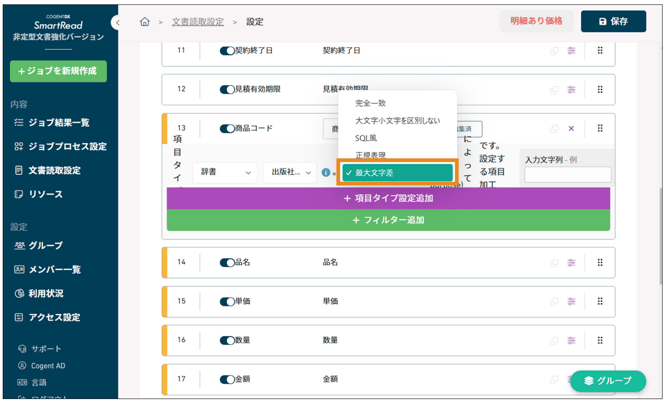Select 最大文字差 option in list
Screen dimensions: 670x404
(397, 173)
